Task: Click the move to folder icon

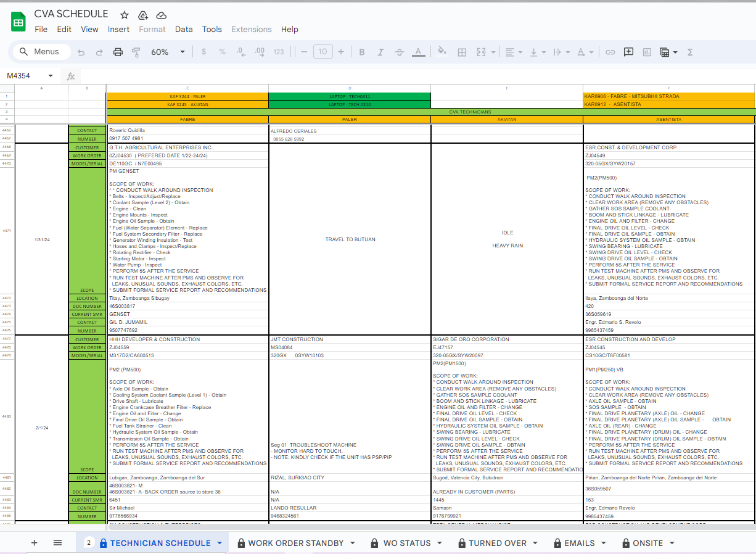Action: [143, 15]
